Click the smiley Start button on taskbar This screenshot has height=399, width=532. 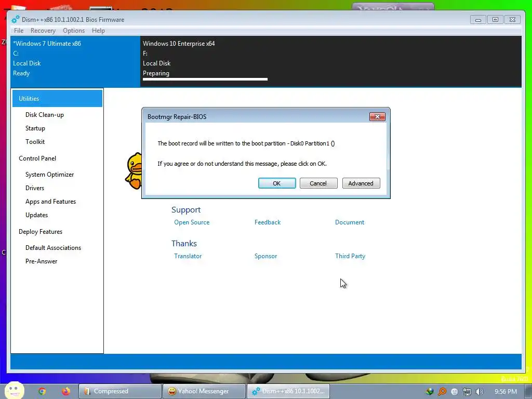point(15,391)
